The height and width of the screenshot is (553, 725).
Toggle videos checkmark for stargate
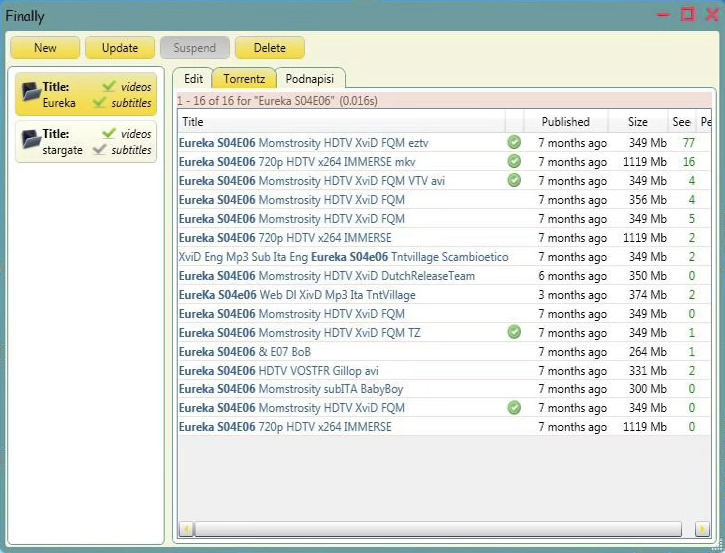(109, 133)
